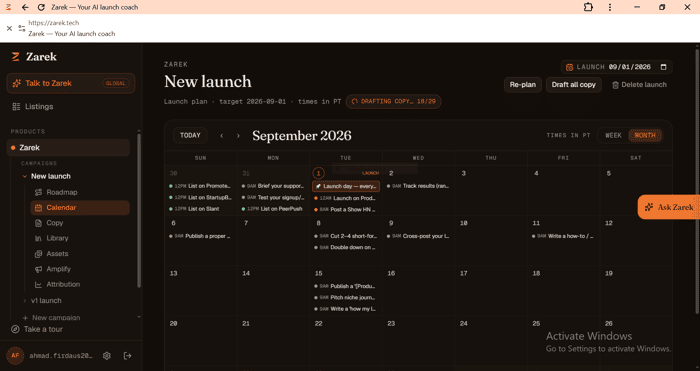Viewport: 700px width, 371px height.
Task: Open 'List on PeerPush' event
Action: [x=273, y=208]
